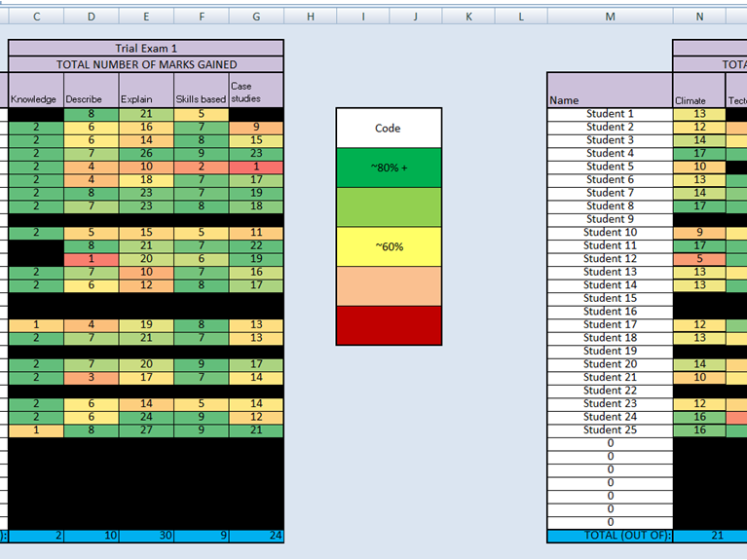Click the Trial Exam 1 title cell

pos(146,48)
